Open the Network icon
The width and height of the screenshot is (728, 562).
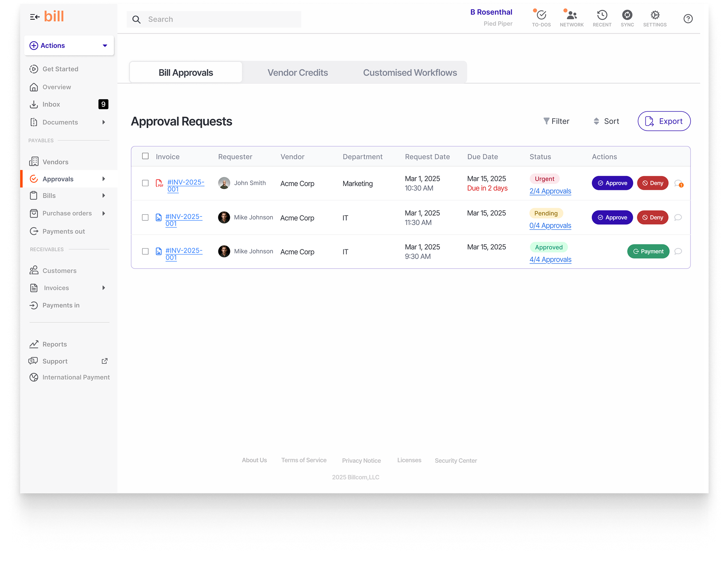(571, 15)
